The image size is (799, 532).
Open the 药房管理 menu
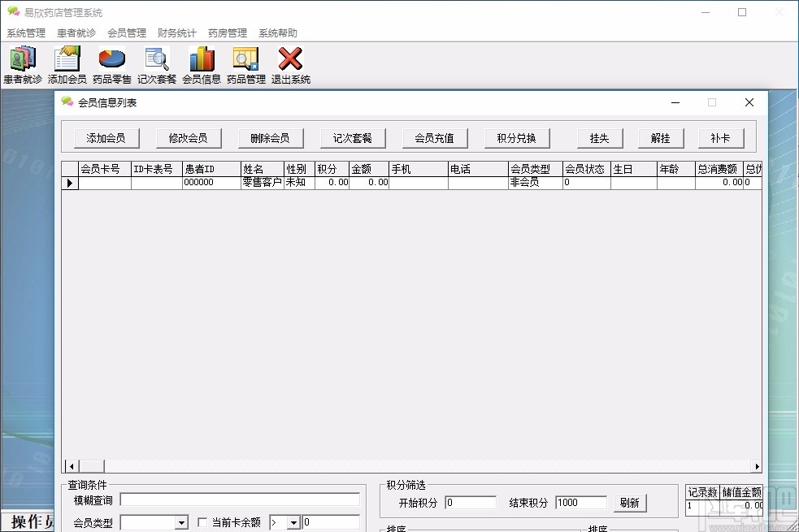[228, 33]
